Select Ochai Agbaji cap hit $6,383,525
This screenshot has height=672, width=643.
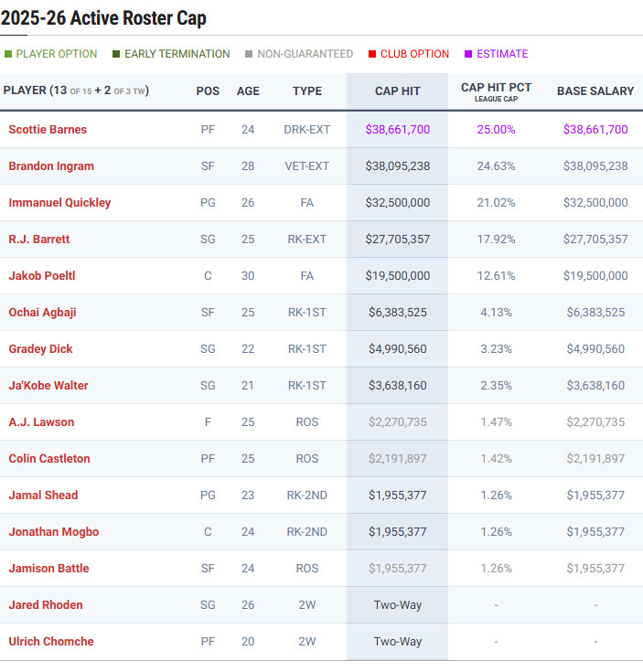pos(397,313)
